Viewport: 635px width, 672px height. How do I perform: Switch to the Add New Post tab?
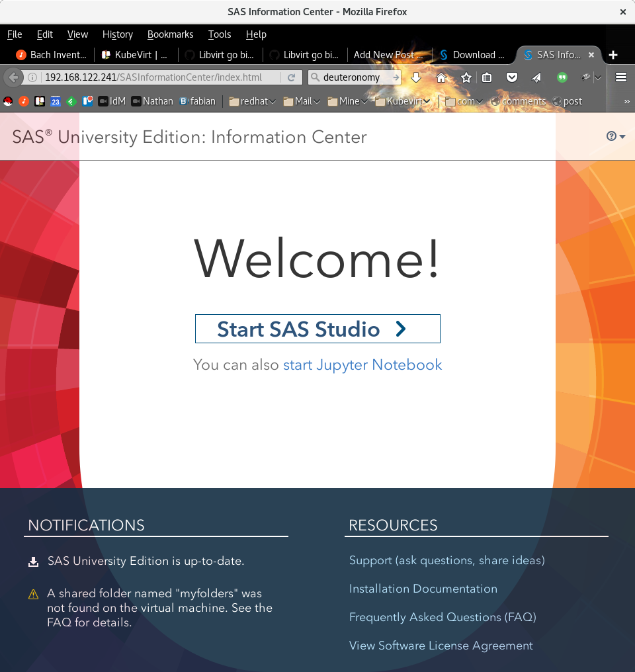(389, 55)
